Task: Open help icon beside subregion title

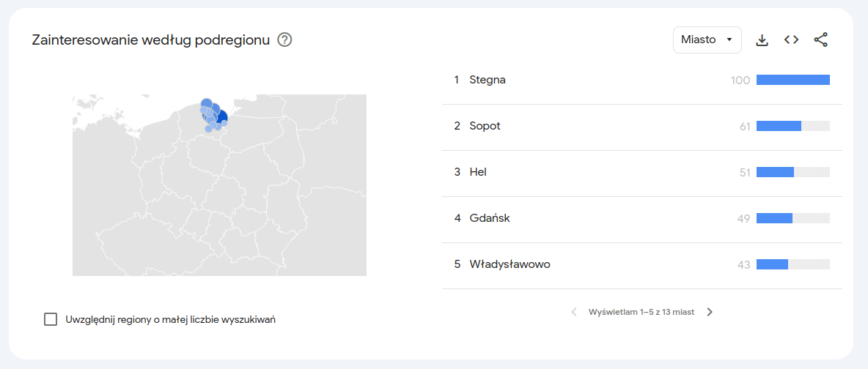Action: pos(284,40)
